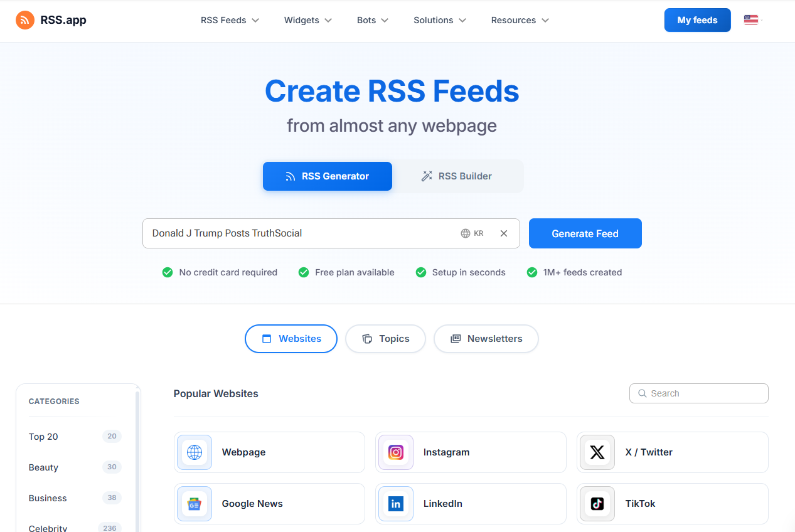795x532 pixels.
Task: Click the LinkedIn logo icon
Action: coord(396,504)
